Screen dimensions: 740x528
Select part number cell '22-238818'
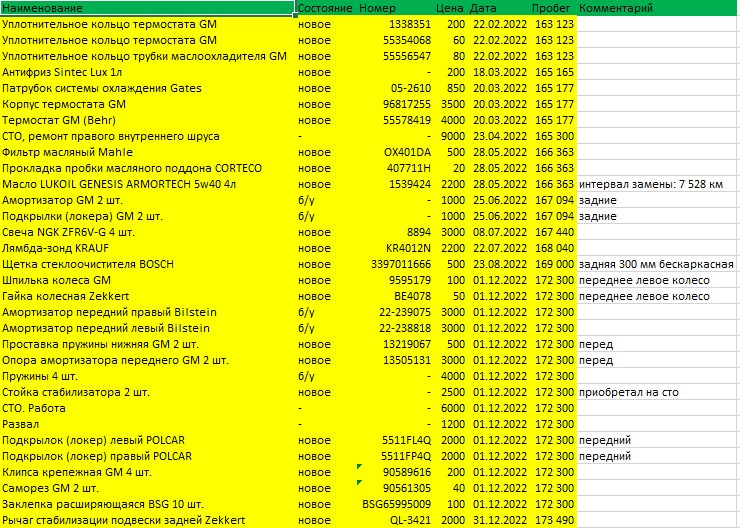point(395,328)
